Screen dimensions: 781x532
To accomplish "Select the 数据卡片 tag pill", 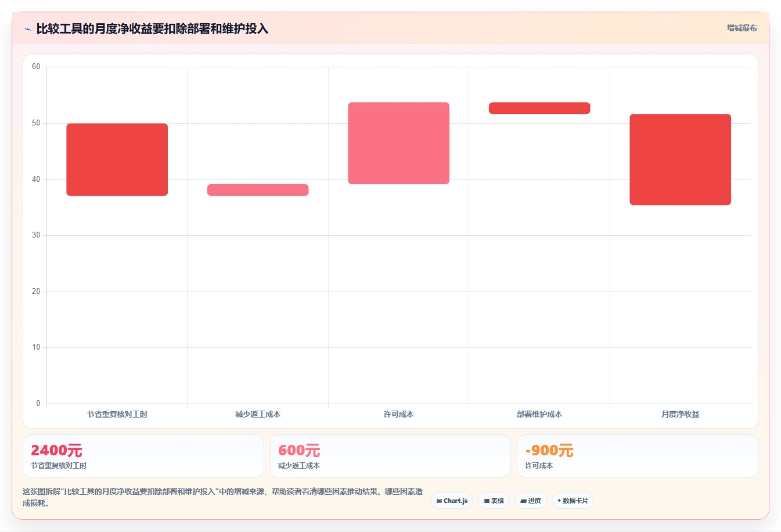I will (x=573, y=501).
